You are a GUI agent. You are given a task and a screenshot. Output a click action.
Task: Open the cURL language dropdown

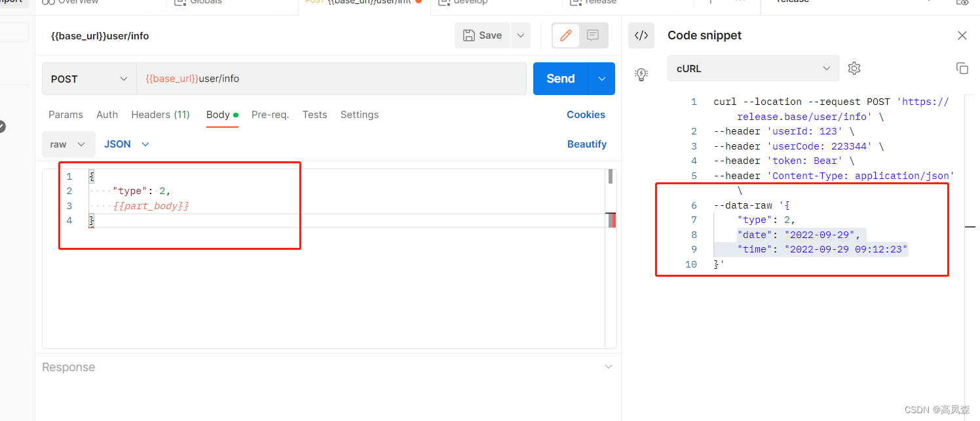tap(753, 68)
